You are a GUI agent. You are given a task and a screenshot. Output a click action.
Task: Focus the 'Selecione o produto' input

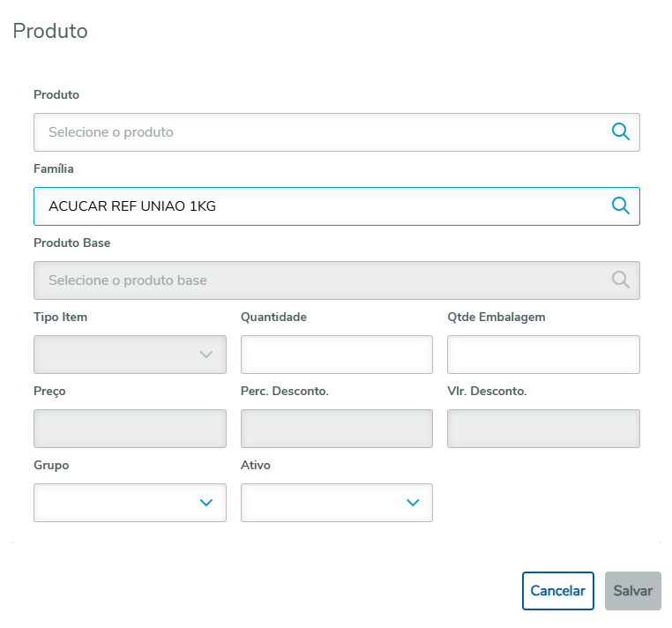click(x=317, y=132)
